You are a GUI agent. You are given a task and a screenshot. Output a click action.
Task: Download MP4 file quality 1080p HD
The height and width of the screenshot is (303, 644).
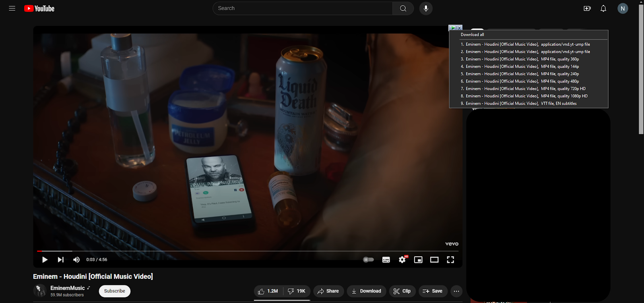tap(528, 96)
